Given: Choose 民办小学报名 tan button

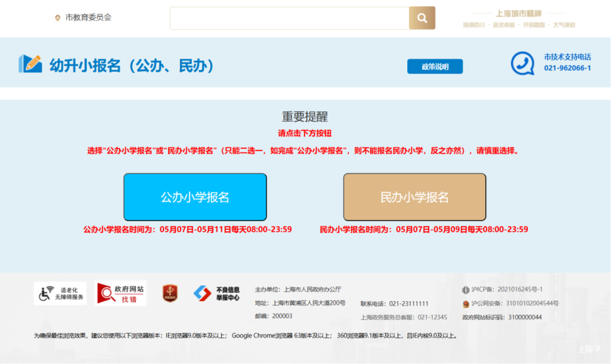Looking at the screenshot, I should tap(415, 197).
